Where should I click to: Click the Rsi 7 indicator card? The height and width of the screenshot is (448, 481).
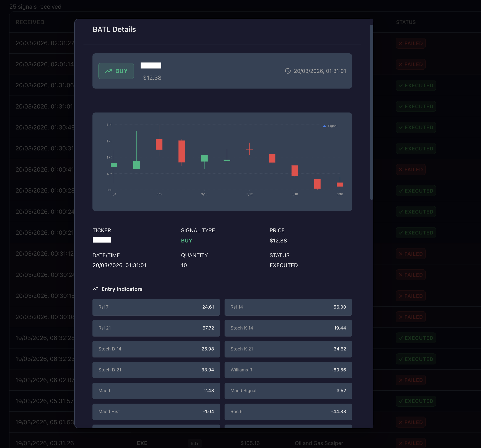pos(156,307)
